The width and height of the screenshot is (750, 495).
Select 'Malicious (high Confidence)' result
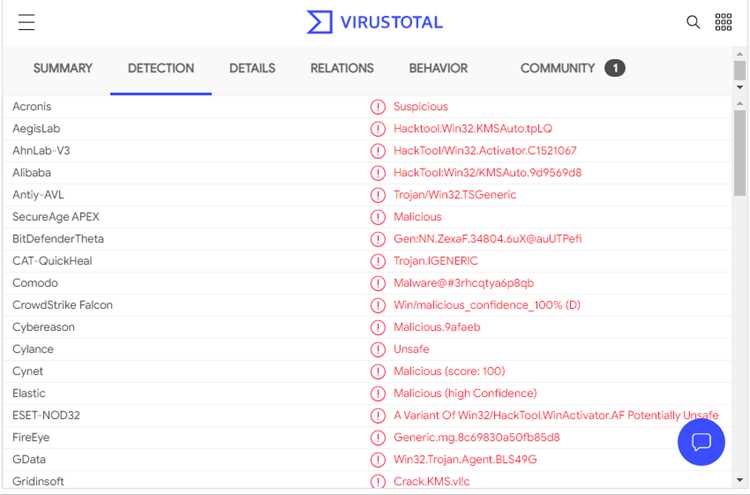click(x=465, y=393)
